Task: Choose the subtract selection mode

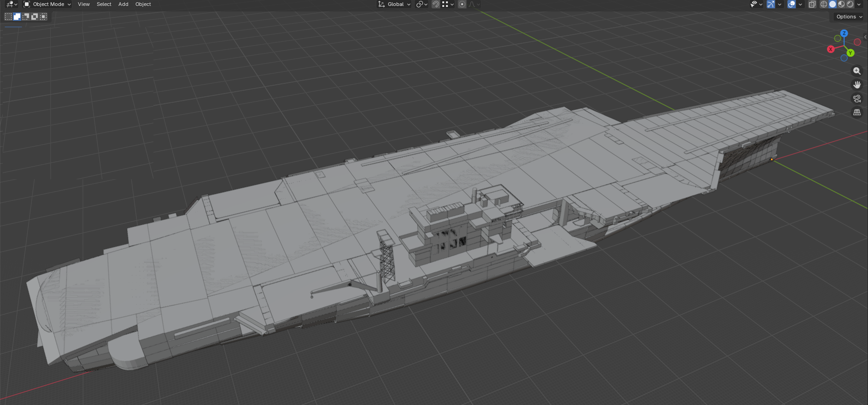Action: tap(26, 17)
